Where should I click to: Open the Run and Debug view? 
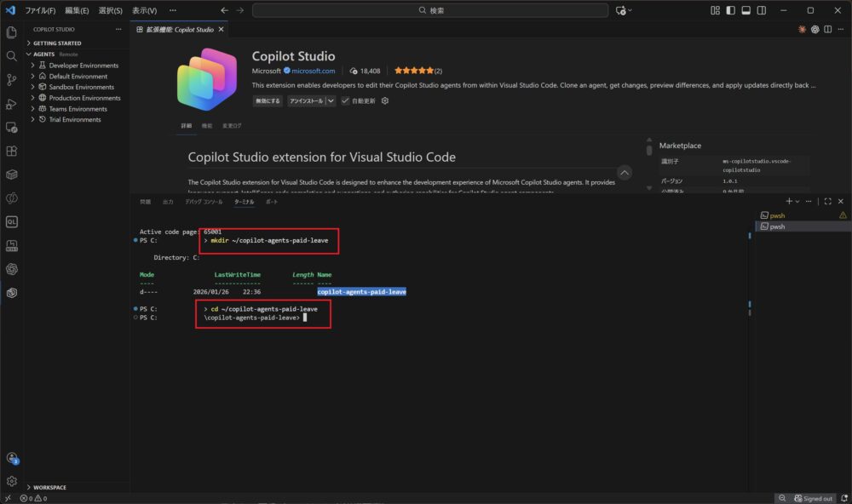pos(12,104)
